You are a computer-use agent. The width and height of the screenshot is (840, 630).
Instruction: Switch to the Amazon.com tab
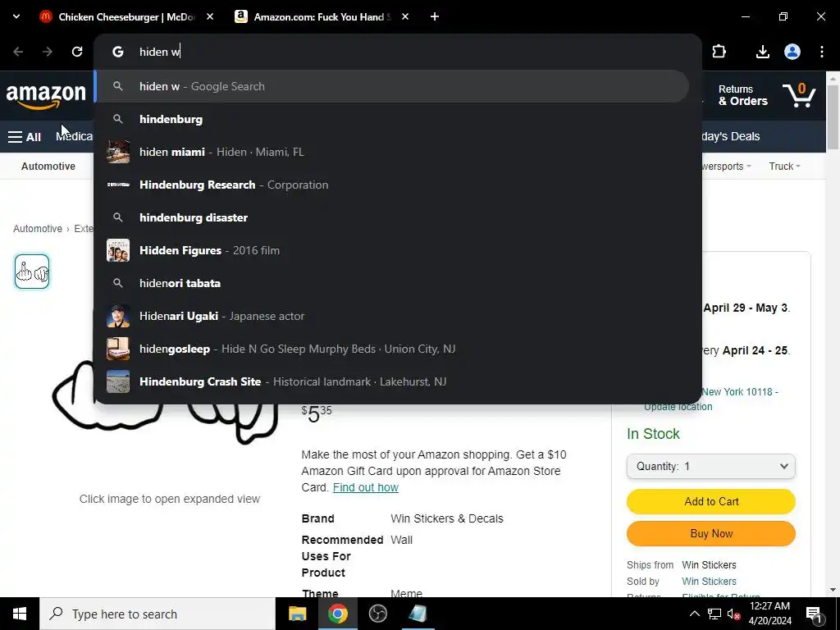(322, 16)
